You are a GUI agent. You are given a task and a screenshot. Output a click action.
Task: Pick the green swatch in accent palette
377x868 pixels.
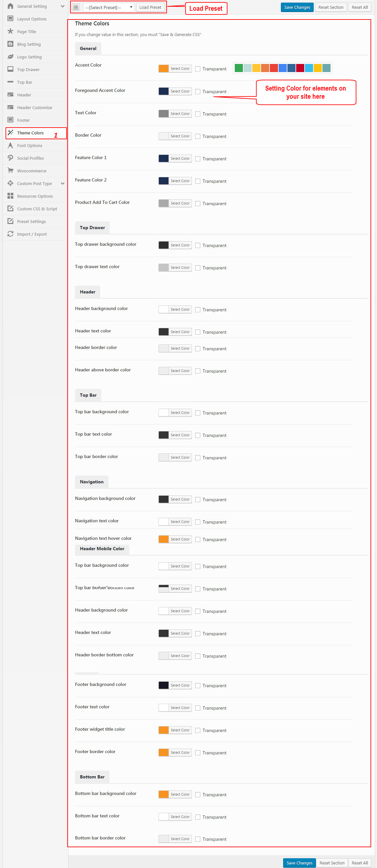click(x=239, y=68)
